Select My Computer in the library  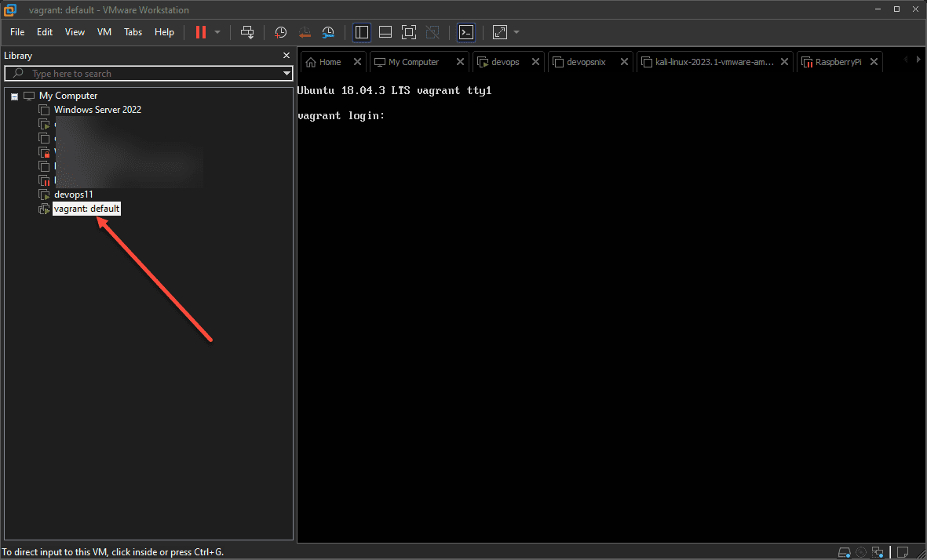[68, 96]
